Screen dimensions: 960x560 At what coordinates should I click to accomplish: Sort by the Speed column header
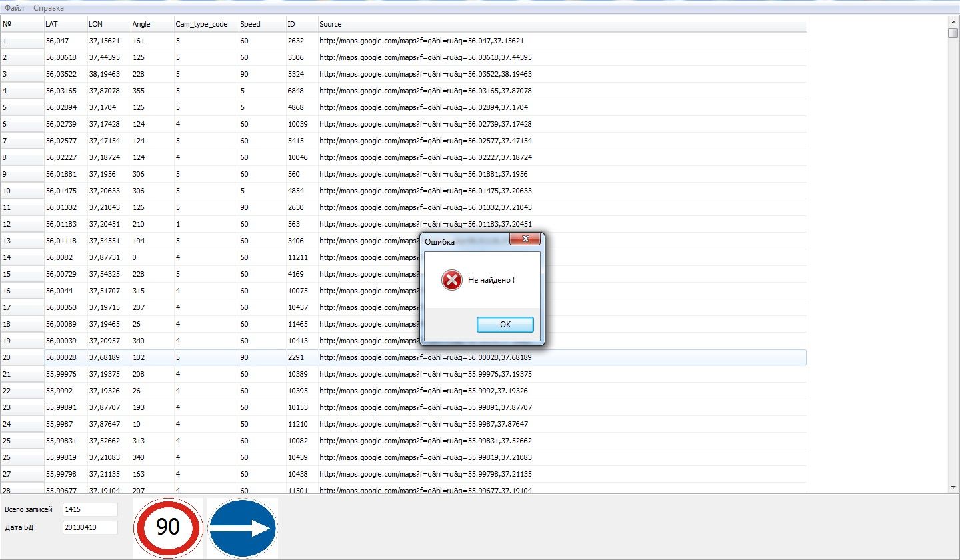click(261, 24)
